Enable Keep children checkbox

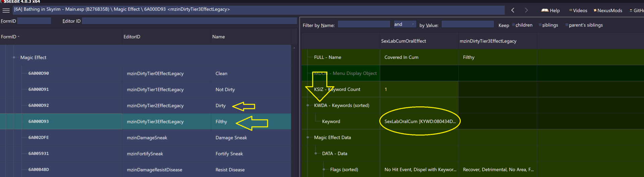coord(514,25)
